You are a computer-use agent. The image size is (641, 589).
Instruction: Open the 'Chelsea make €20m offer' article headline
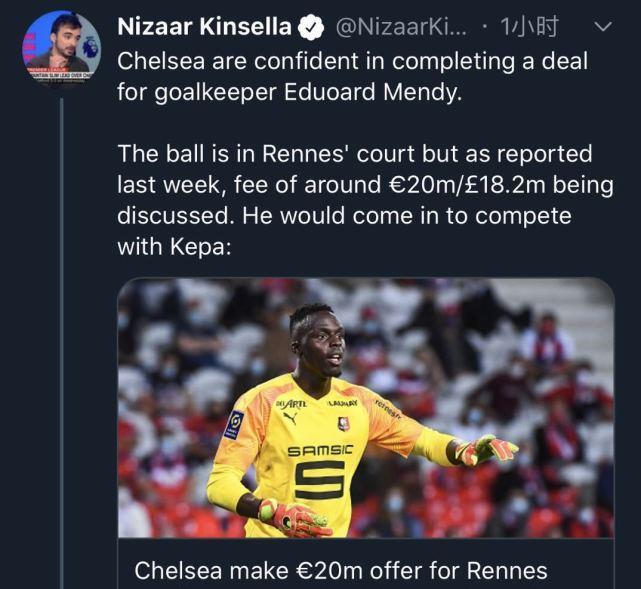point(341,570)
